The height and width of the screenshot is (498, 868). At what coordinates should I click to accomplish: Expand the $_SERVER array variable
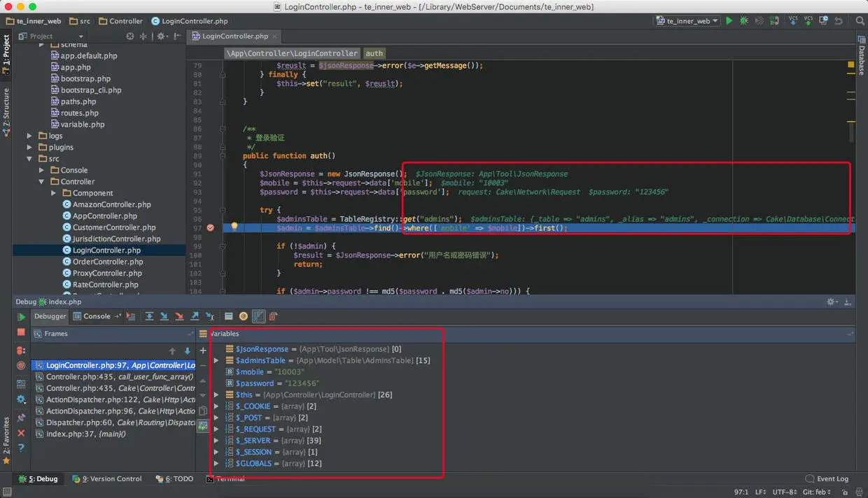(216, 441)
